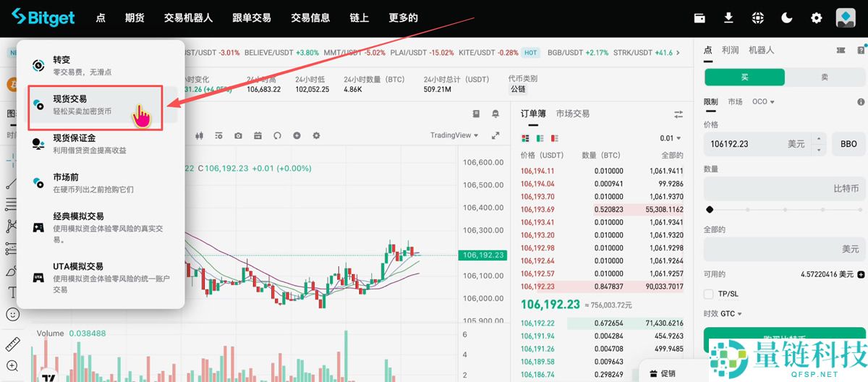
Task: Open trade panel tutorial icon
Action: (861, 50)
